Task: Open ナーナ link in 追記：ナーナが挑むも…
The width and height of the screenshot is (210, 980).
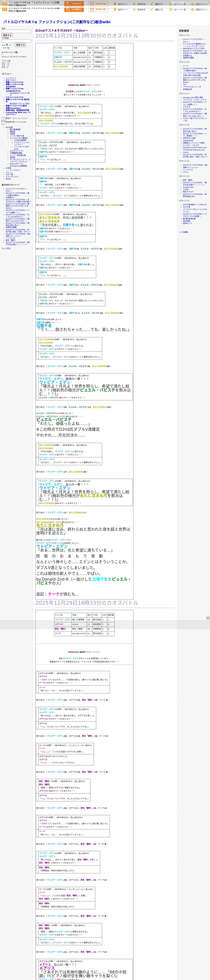Action: [x=54, y=594]
